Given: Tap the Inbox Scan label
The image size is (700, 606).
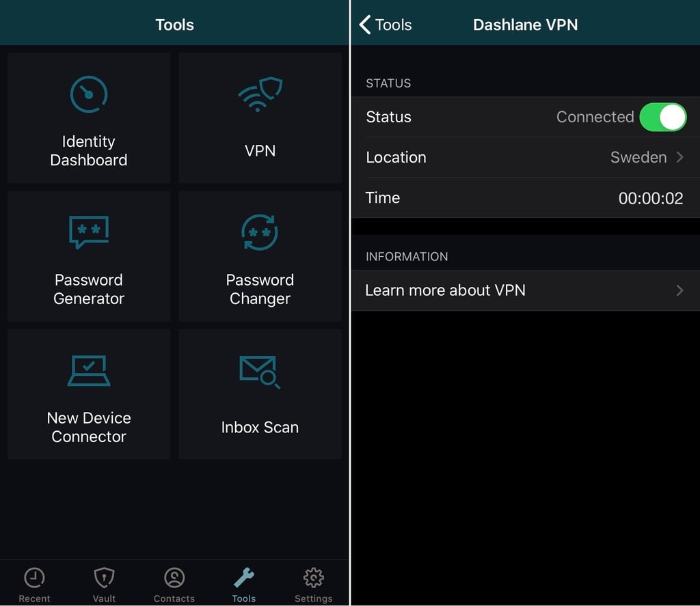Looking at the screenshot, I should (260, 428).
